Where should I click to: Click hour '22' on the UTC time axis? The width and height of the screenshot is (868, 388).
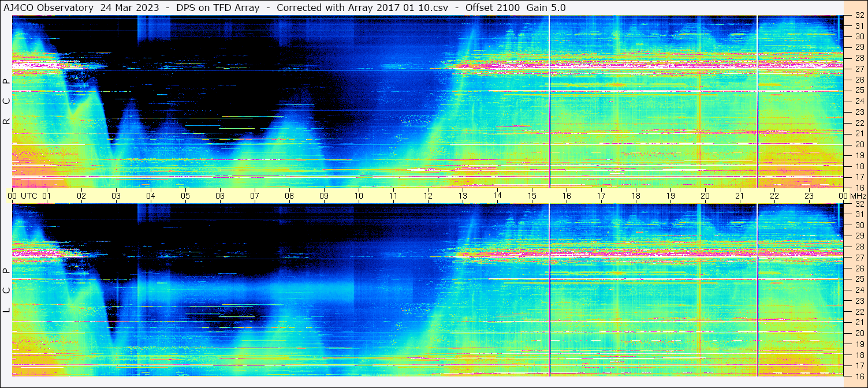coord(774,196)
